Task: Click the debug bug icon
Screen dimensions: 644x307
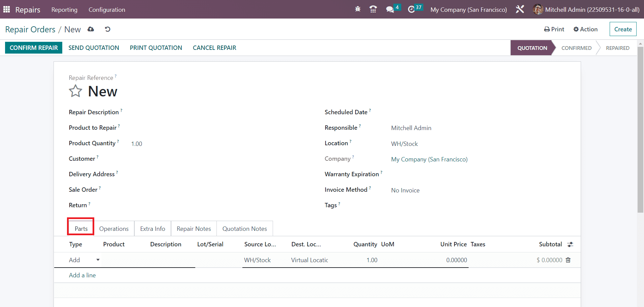Action: pos(358,9)
